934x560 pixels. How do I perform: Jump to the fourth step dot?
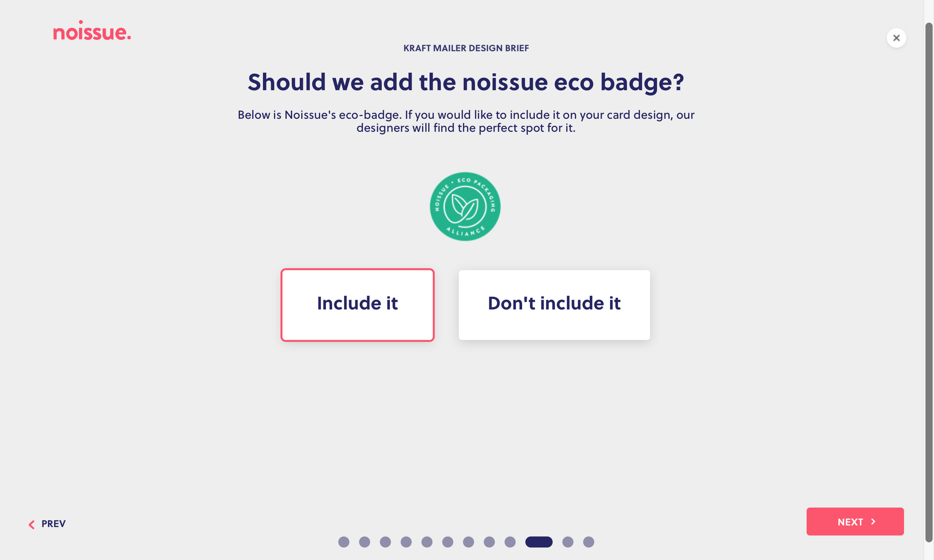tap(406, 542)
